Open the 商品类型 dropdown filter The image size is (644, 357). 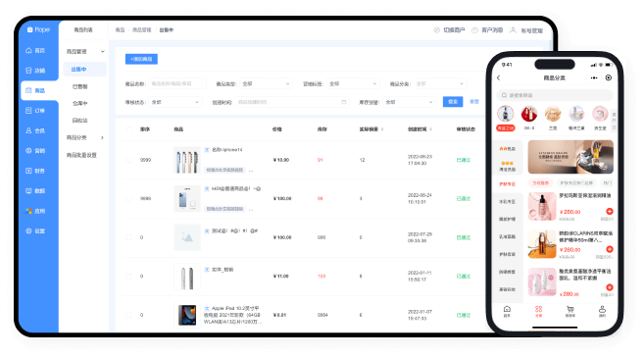point(266,83)
